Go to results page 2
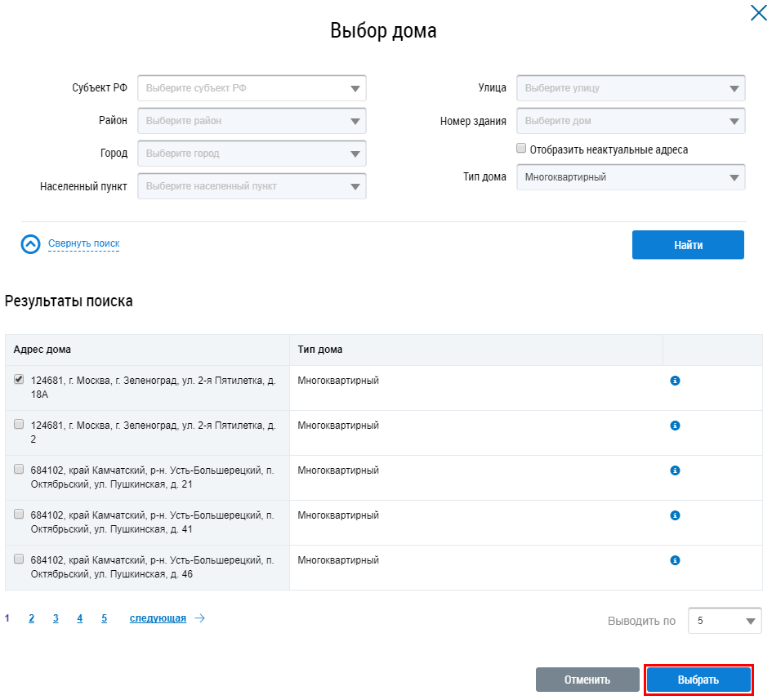This screenshot has height=700, width=772. [x=31, y=618]
